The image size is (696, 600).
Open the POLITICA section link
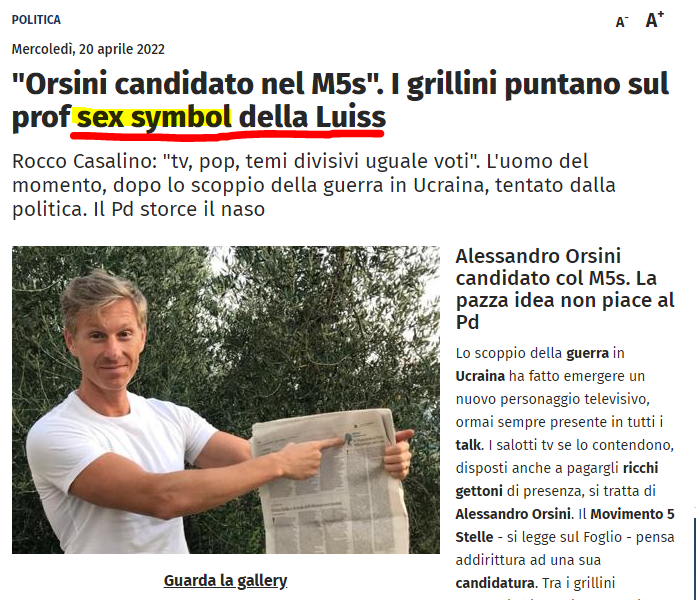[x=36, y=20]
